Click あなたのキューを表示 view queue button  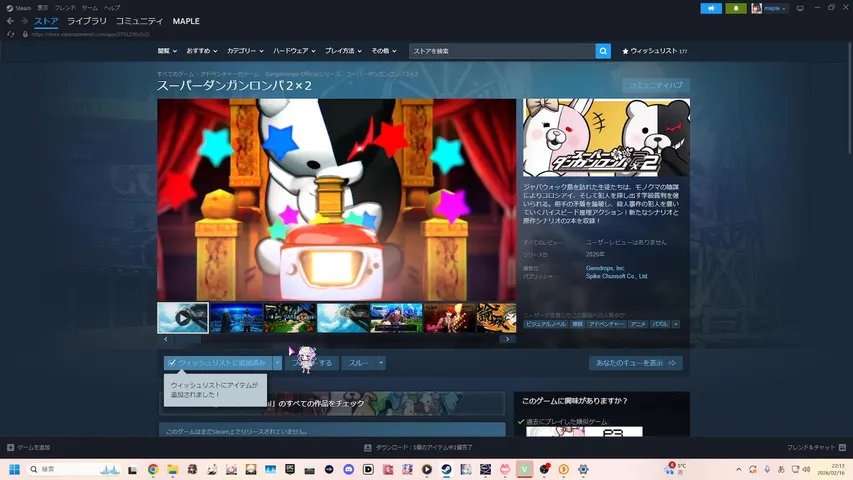coord(635,362)
